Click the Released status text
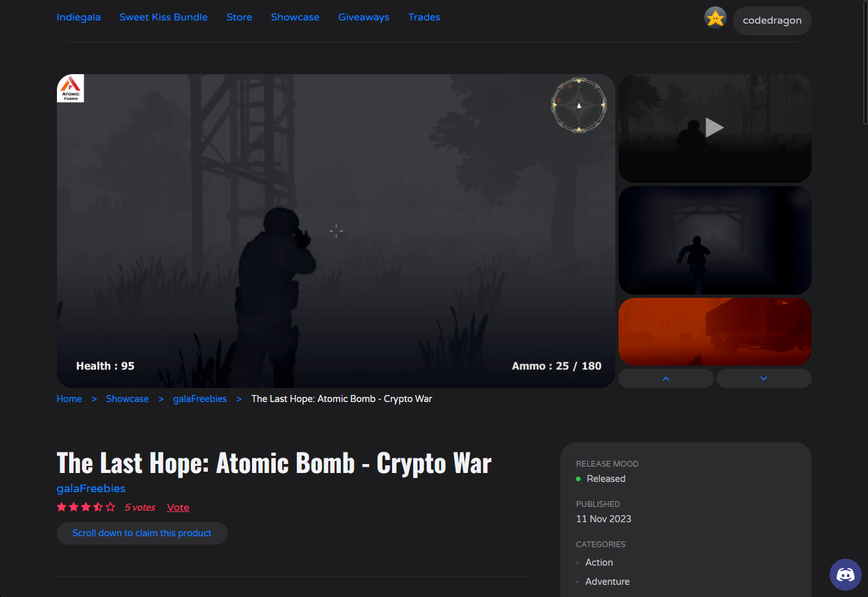The width and height of the screenshot is (868, 597). point(606,479)
